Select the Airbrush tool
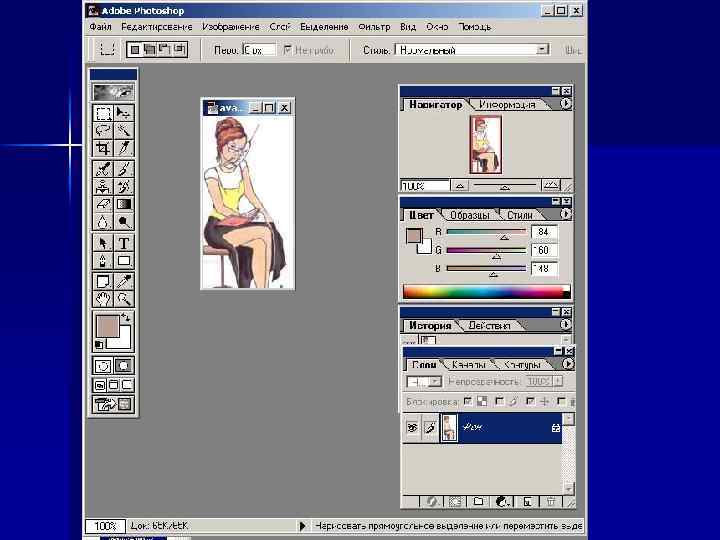 103,169
